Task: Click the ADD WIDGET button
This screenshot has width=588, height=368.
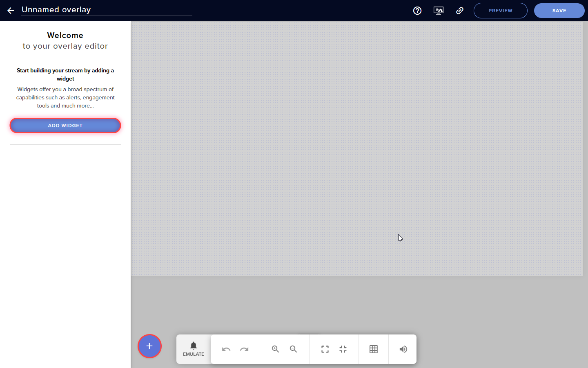Action: click(65, 126)
